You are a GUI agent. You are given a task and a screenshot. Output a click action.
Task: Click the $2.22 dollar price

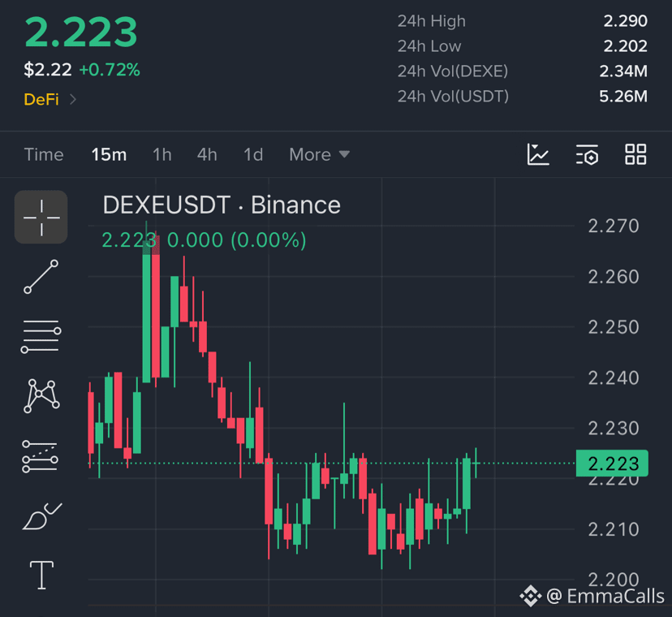tap(48, 70)
